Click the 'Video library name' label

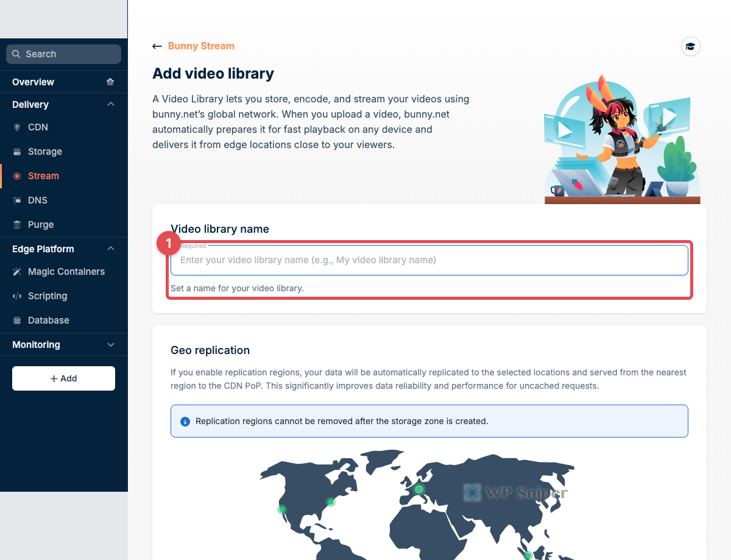point(220,229)
